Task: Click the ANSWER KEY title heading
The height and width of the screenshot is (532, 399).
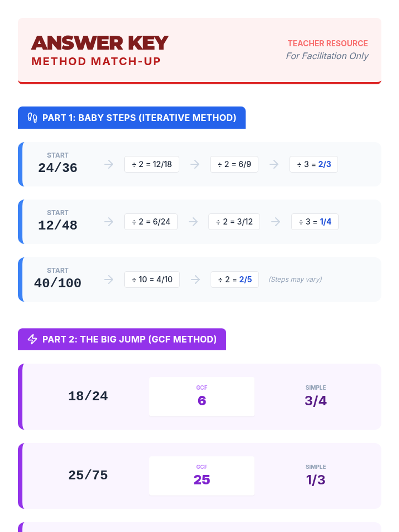Action: click(x=100, y=43)
